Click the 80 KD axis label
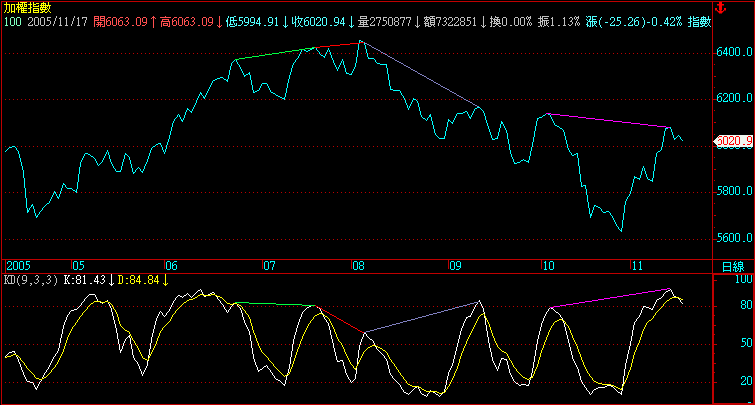This screenshot has height=405, width=755. (x=746, y=305)
